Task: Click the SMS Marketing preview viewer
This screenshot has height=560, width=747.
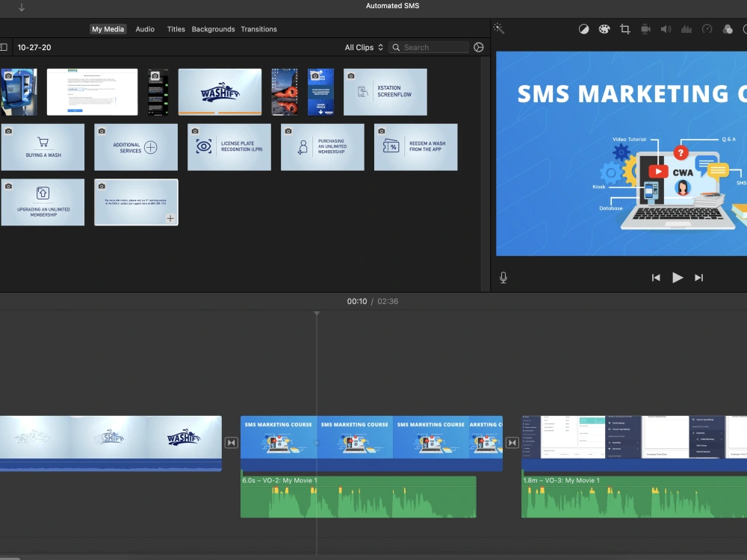Action: point(622,153)
